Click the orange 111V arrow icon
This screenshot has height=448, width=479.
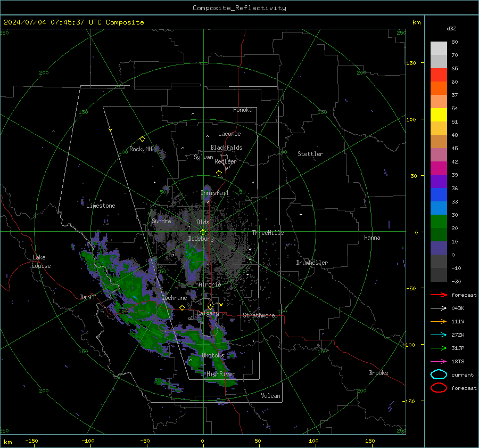point(439,321)
